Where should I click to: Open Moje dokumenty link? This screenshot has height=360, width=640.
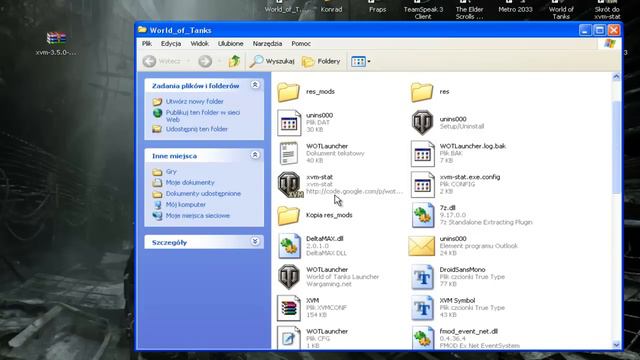pos(190,182)
